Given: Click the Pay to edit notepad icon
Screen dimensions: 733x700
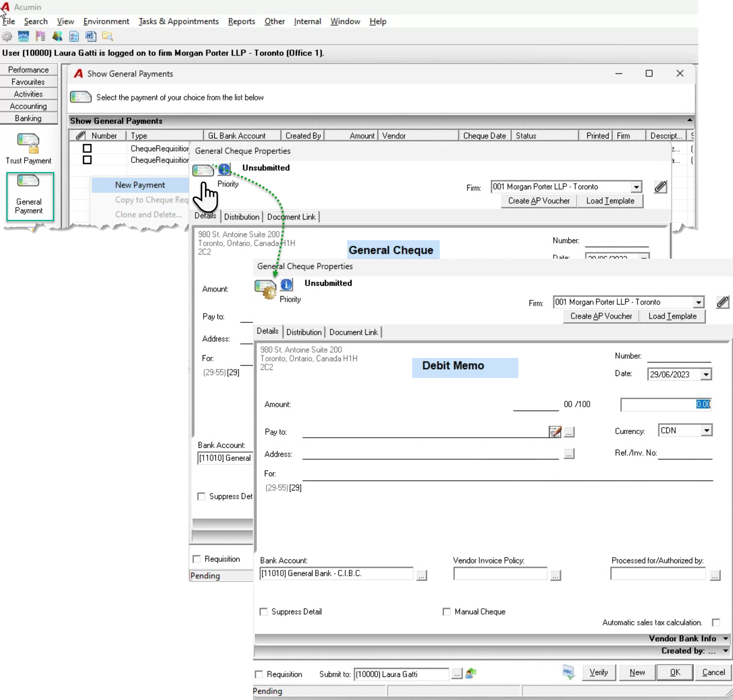Looking at the screenshot, I should point(555,431).
